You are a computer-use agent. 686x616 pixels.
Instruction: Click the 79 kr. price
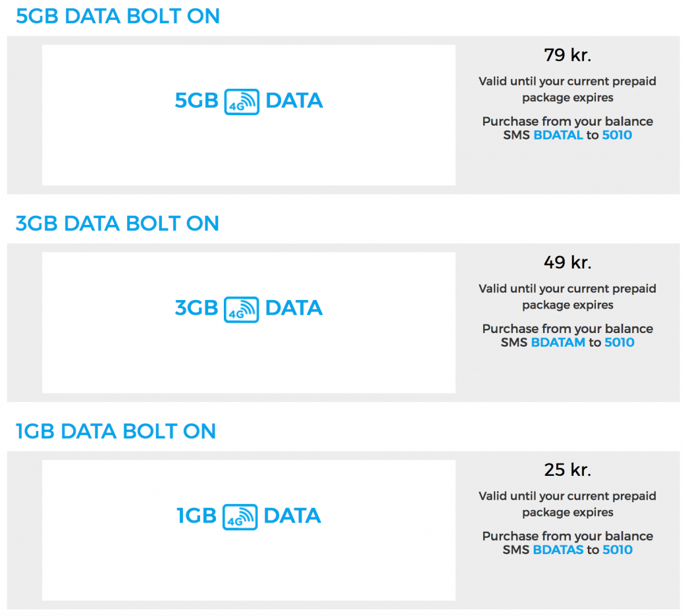[567, 55]
